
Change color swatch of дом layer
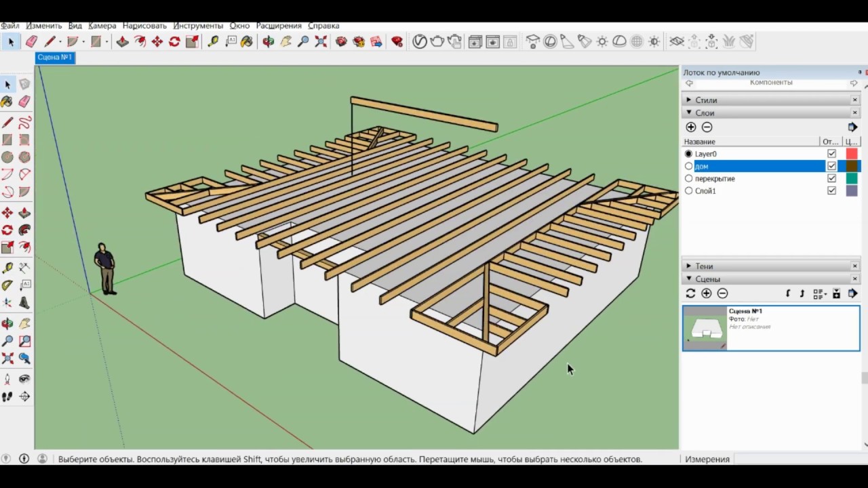tap(851, 167)
